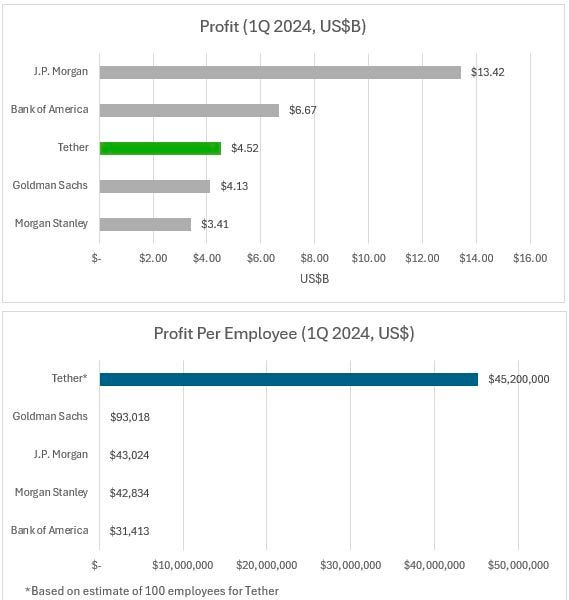The width and height of the screenshot is (569, 600).
Task: Click the Goldman Sachs gray profit bar
Action: 155,186
